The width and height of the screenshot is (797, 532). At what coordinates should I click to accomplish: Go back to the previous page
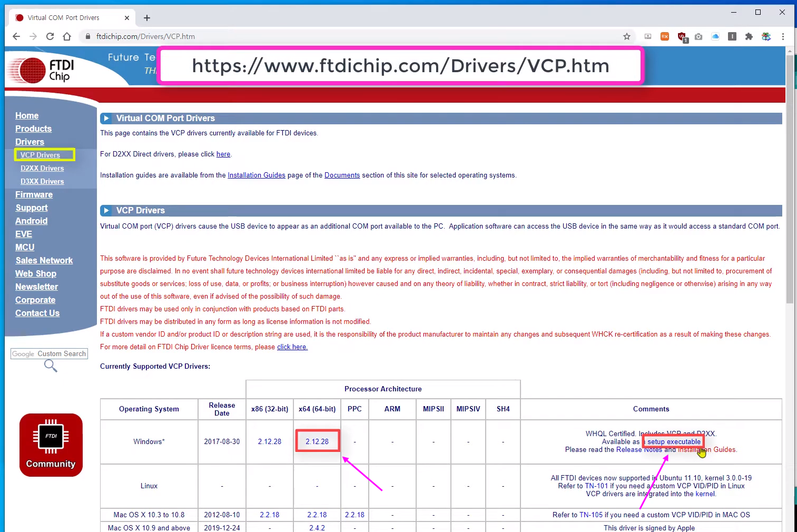16,36
